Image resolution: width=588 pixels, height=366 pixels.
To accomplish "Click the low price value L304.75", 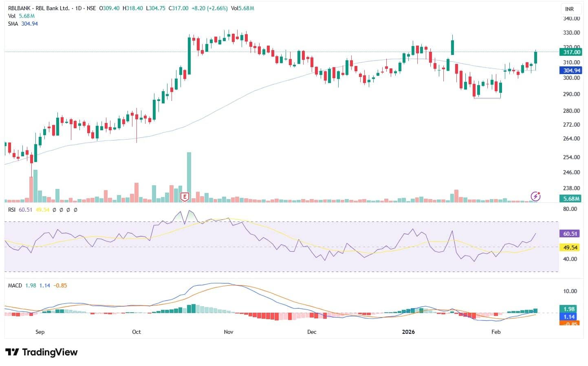I will 155,8.
